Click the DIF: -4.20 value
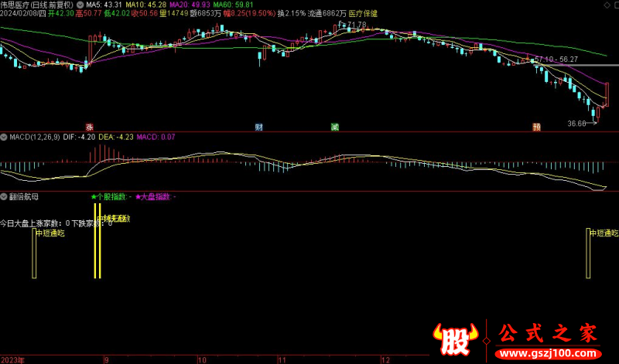The height and width of the screenshot is (364, 619). [x=79, y=138]
